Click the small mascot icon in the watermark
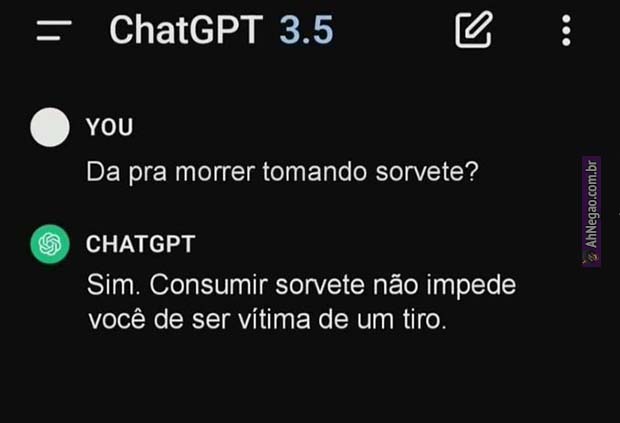Viewport: 620px width, 423px height. click(x=591, y=257)
